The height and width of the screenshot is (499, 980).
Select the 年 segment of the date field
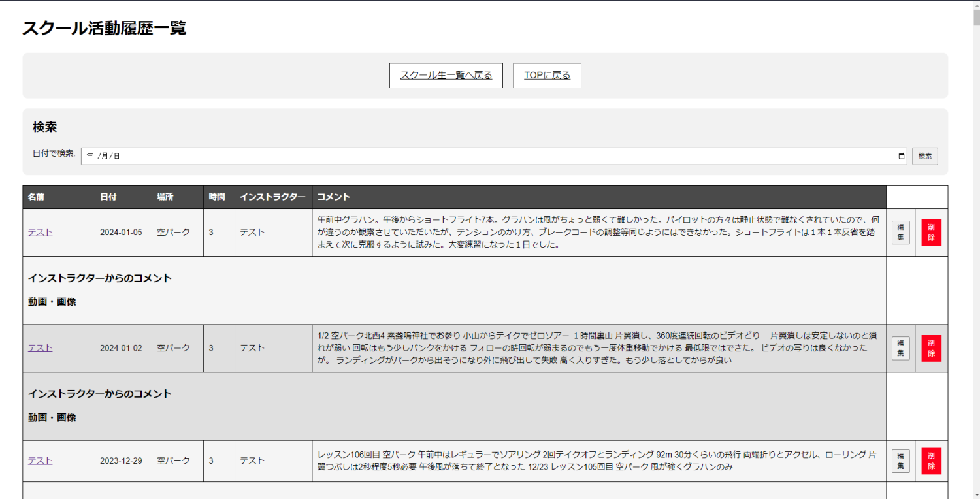tap(90, 156)
